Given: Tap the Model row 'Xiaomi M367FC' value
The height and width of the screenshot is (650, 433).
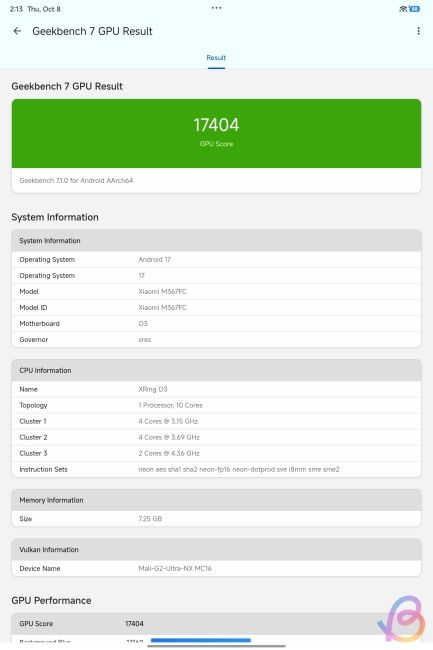Looking at the screenshot, I should click(x=162, y=291).
